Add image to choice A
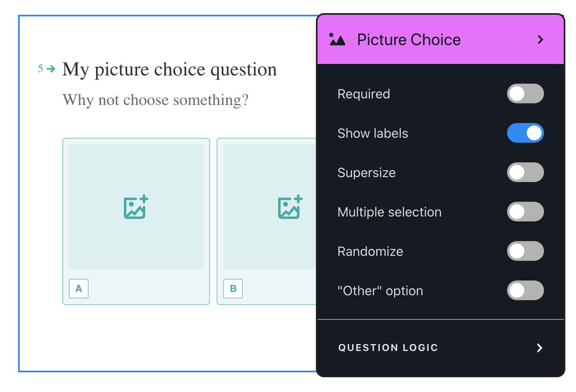Screen dimensions: 576x392 (x=136, y=207)
